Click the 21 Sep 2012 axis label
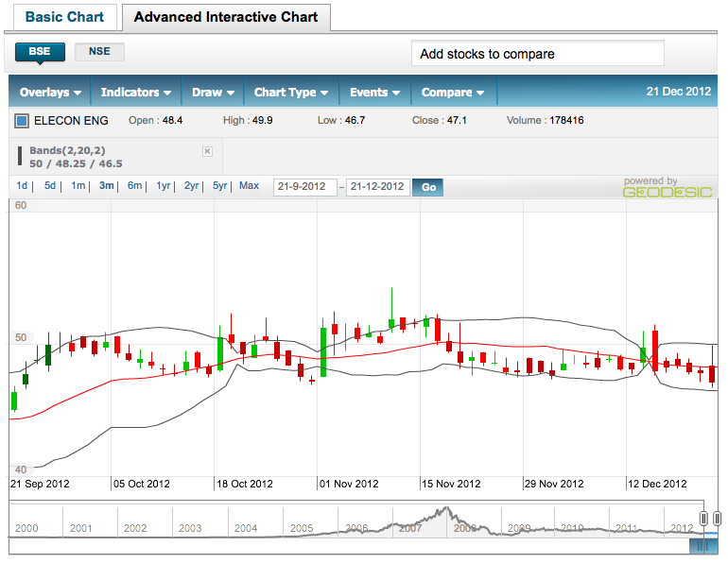Viewport: 728px width, 563px height. tap(40, 485)
